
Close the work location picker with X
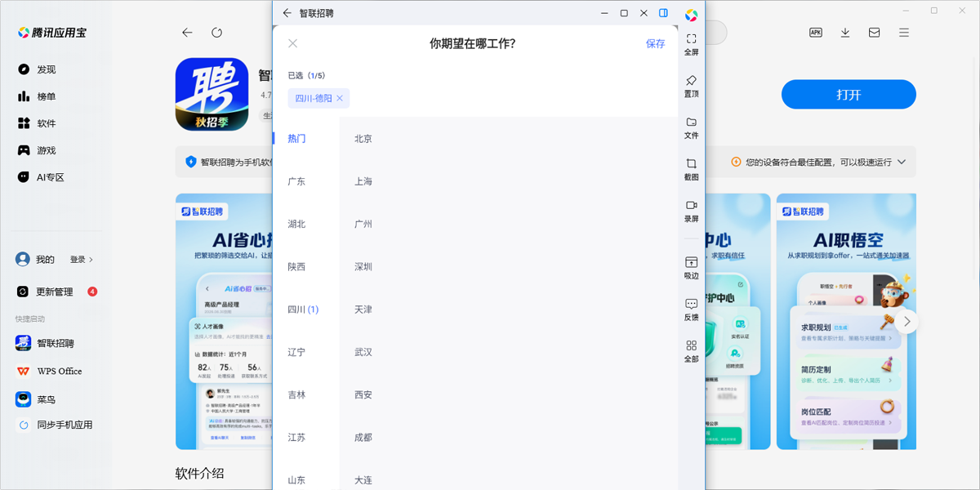[x=293, y=43]
